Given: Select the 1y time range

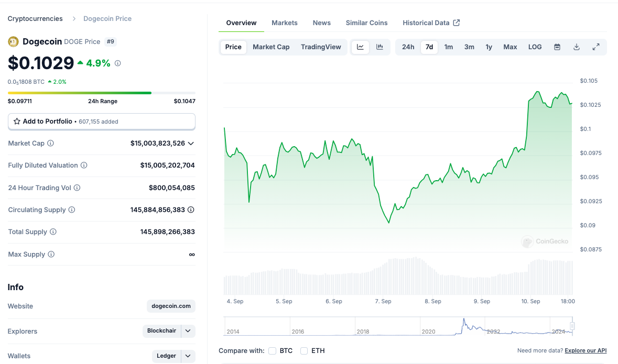Looking at the screenshot, I should (489, 47).
